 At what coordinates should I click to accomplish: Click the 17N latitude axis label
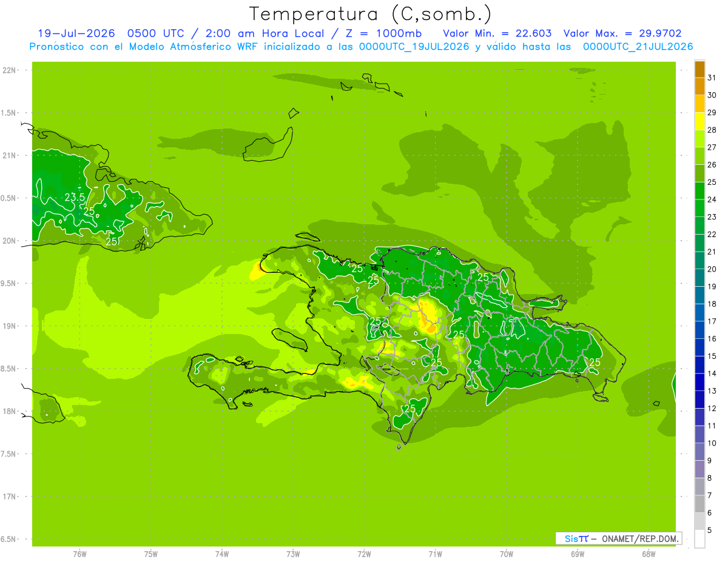coord(9,497)
